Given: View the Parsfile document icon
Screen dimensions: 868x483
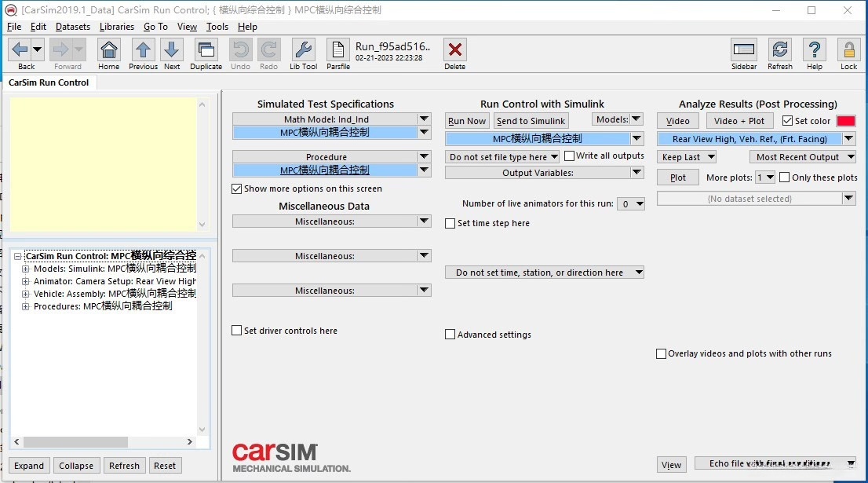Looking at the screenshot, I should pyautogui.click(x=337, y=49).
